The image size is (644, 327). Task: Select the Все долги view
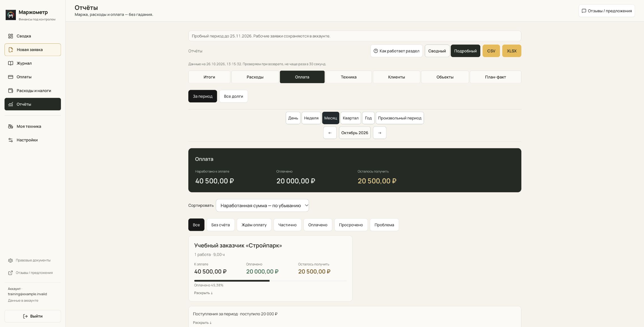tap(233, 96)
